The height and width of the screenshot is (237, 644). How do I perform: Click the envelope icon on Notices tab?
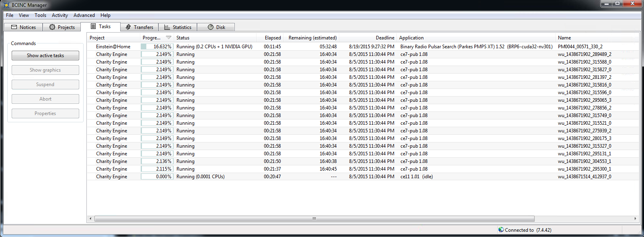pos(14,27)
